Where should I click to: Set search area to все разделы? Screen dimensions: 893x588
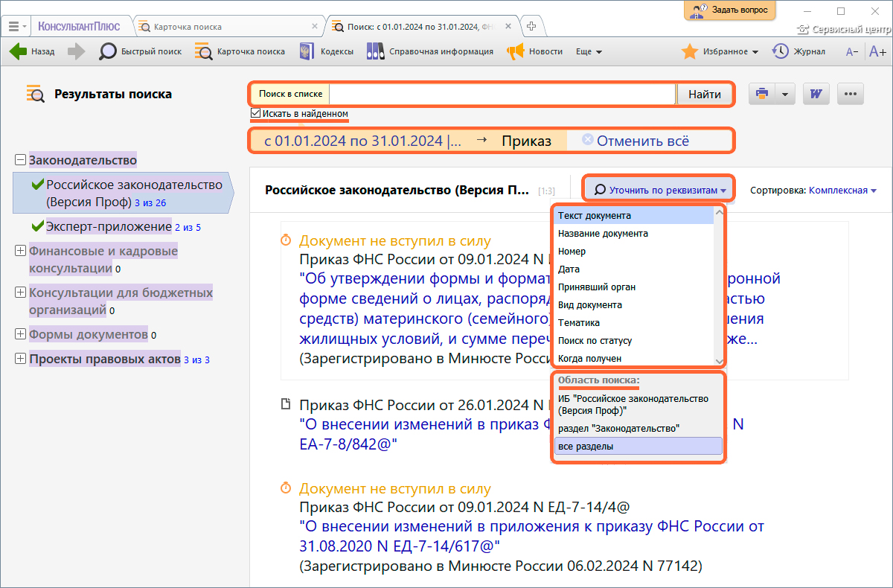[x=638, y=446]
